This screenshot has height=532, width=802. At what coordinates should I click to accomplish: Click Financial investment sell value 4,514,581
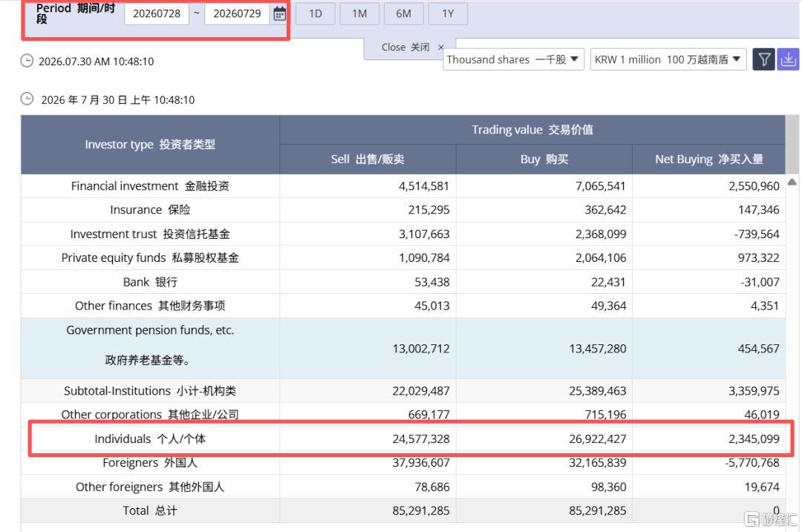coord(423,186)
